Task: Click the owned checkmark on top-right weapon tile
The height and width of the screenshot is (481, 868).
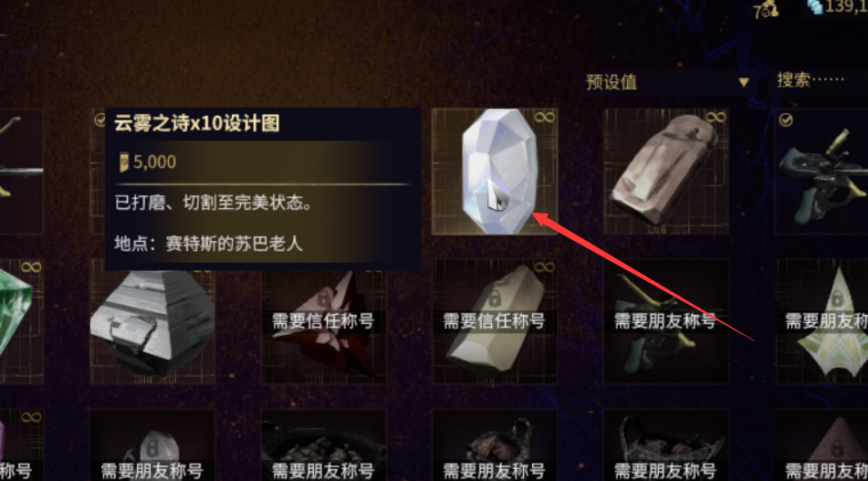Action: pos(786,120)
